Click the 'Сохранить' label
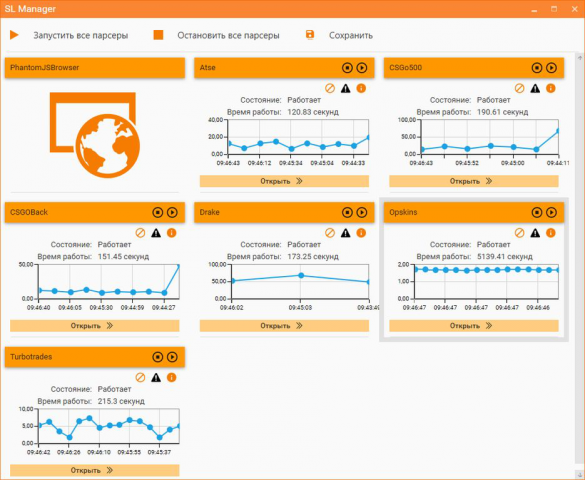The width and height of the screenshot is (585, 480). 351,35
